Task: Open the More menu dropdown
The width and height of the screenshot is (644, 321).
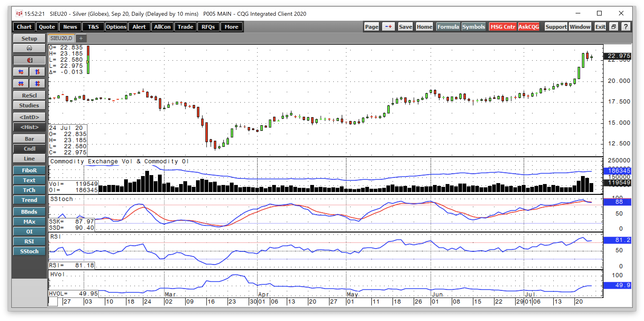Action: pos(231,27)
